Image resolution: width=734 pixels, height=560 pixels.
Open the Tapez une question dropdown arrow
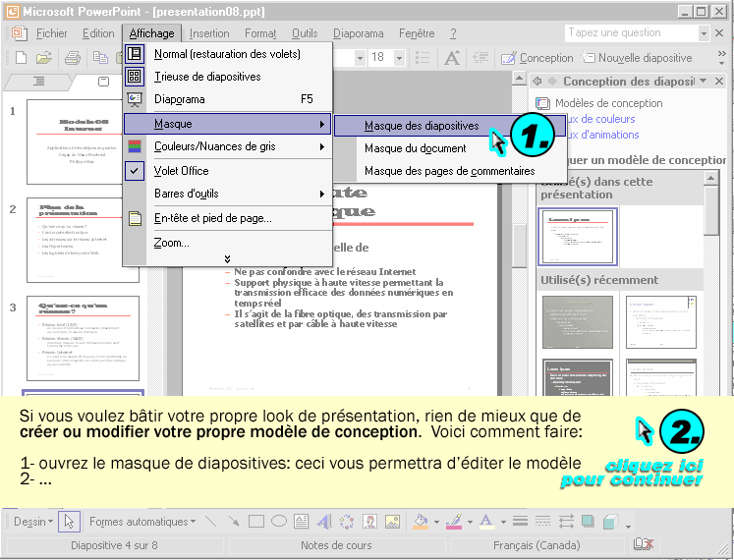click(x=704, y=33)
